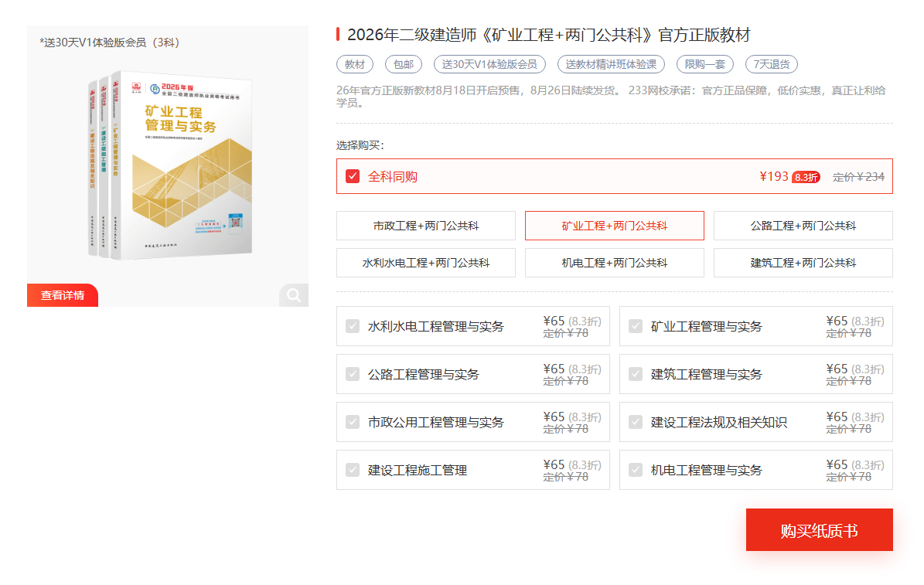Check 机电工程管理与实务 checkbox
This screenshot has height=585, width=924.
click(636, 470)
